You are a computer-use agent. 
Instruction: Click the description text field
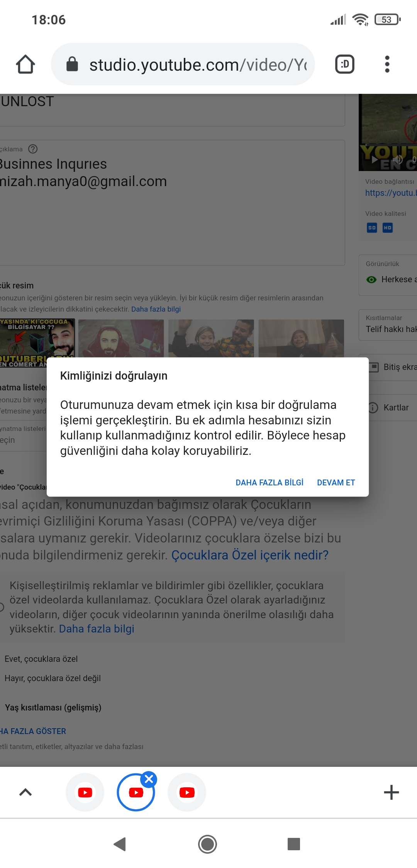[172, 203]
